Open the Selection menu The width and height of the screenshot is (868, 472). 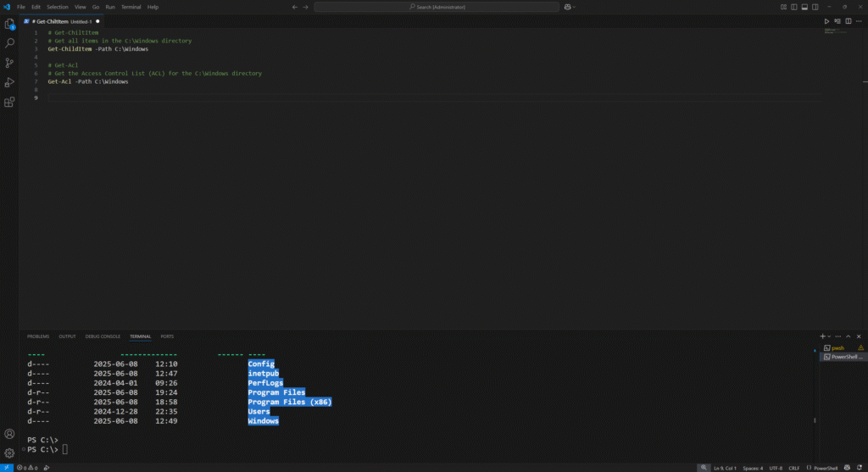pyautogui.click(x=57, y=7)
